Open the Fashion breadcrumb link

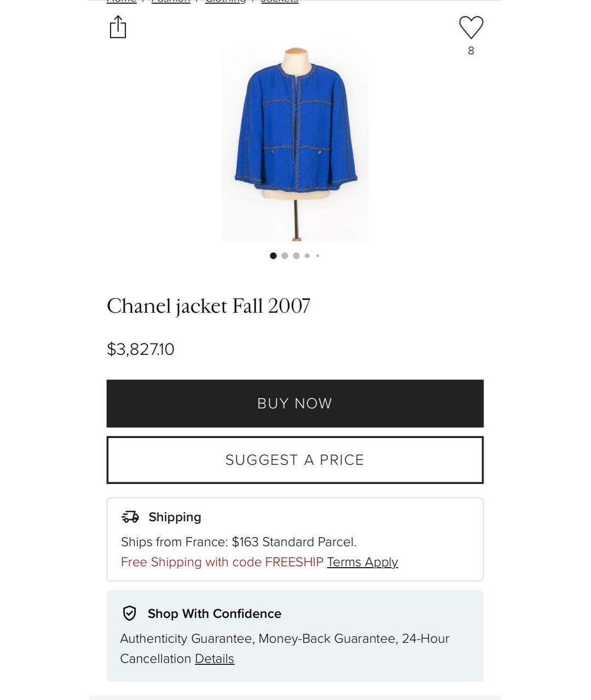point(171,2)
